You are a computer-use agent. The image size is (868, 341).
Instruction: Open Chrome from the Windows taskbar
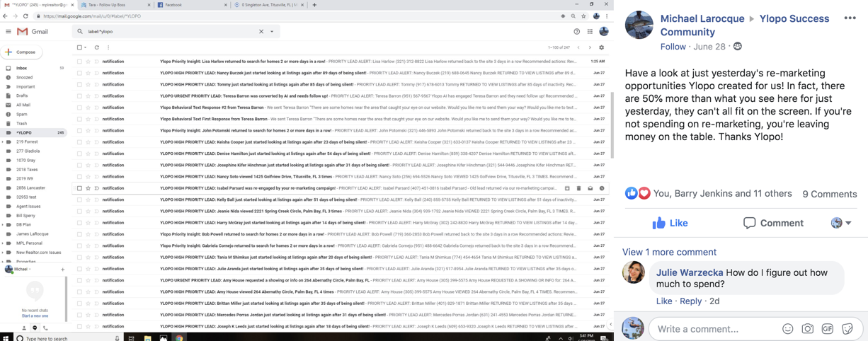179,338
